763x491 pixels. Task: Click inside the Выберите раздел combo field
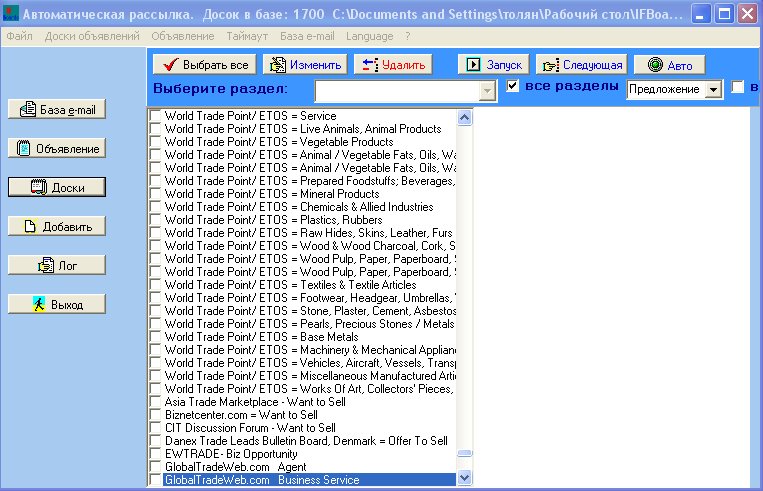(x=397, y=91)
